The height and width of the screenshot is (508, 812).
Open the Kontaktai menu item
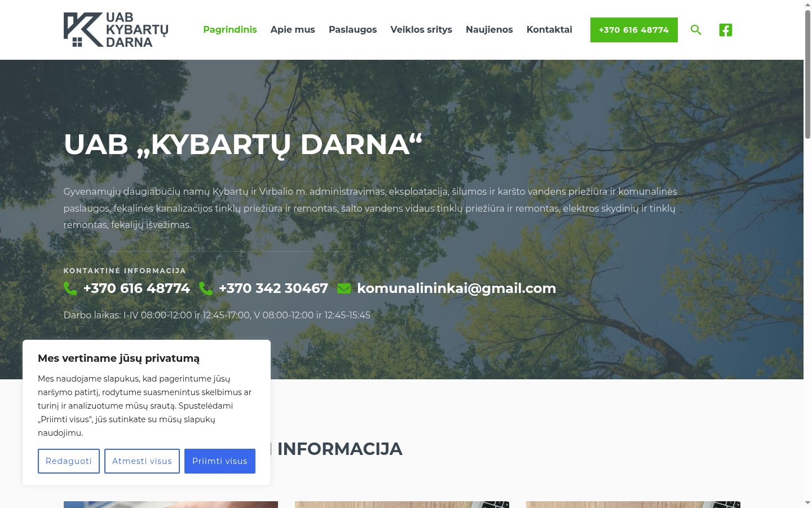[549, 29]
